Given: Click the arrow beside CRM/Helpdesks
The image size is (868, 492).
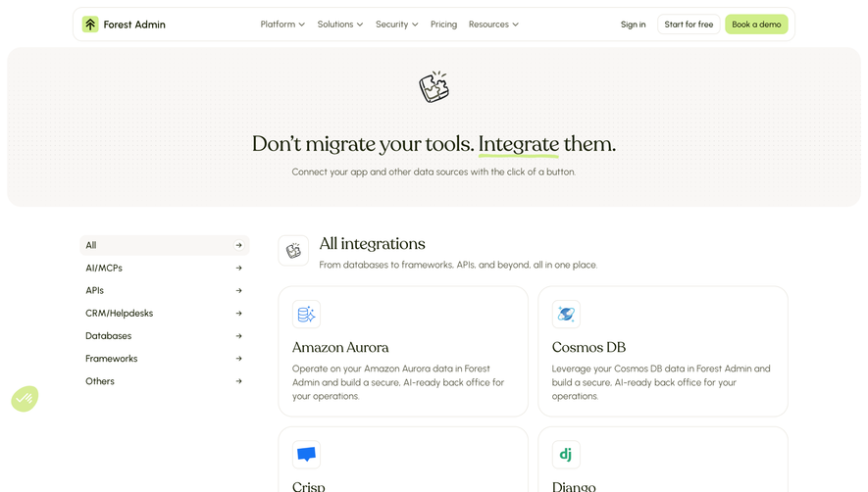Looking at the screenshot, I should (238, 314).
